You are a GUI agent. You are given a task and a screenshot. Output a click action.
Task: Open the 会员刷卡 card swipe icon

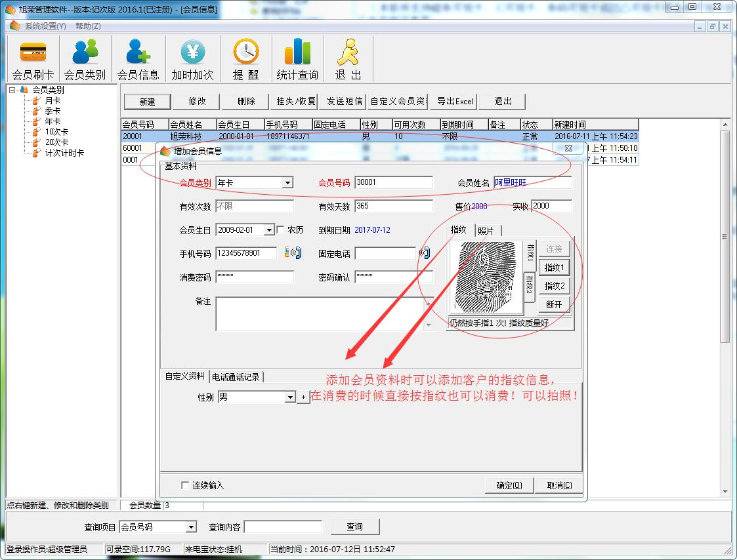[x=33, y=52]
